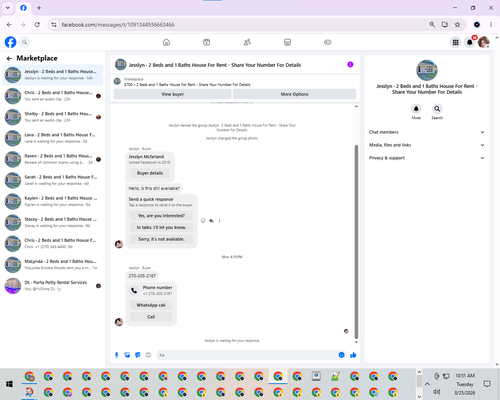
Task: Click the browser address bar URL
Action: pos(118,25)
